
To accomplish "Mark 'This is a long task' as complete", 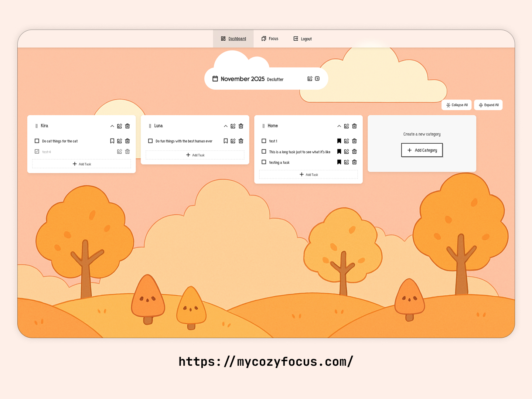I will point(264,151).
